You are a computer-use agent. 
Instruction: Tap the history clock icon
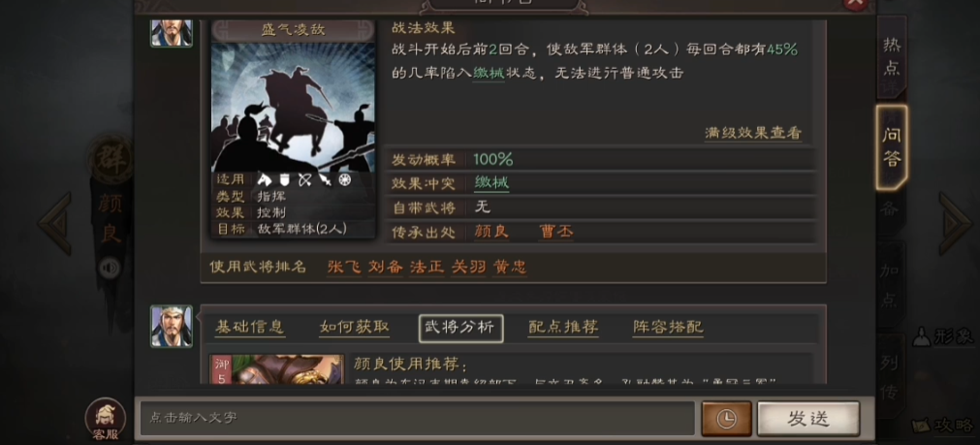[x=726, y=419]
